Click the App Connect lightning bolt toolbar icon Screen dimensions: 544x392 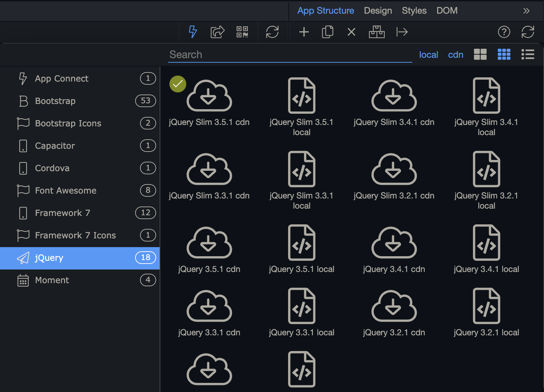point(193,32)
